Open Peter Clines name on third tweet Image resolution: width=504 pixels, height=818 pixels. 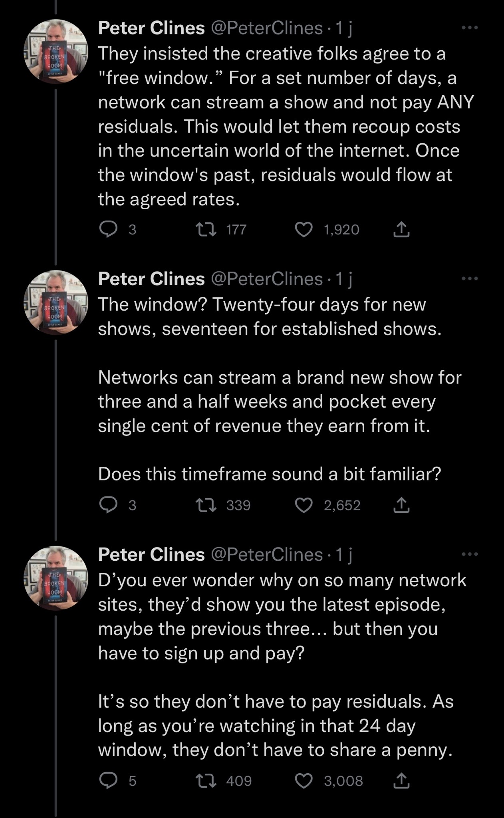[151, 554]
